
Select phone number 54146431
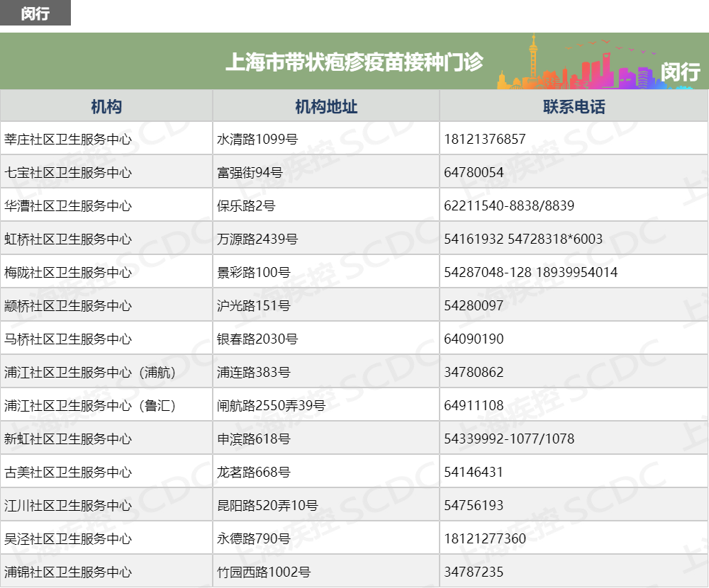(474, 473)
